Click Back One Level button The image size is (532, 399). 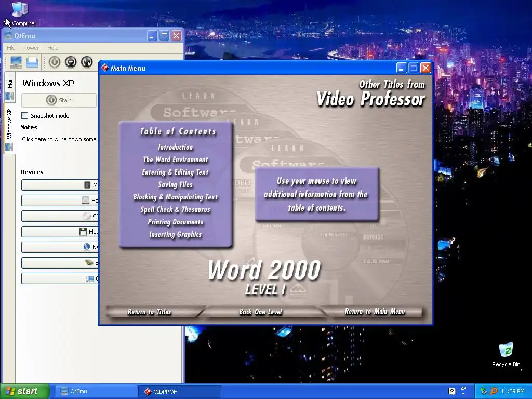tap(261, 312)
